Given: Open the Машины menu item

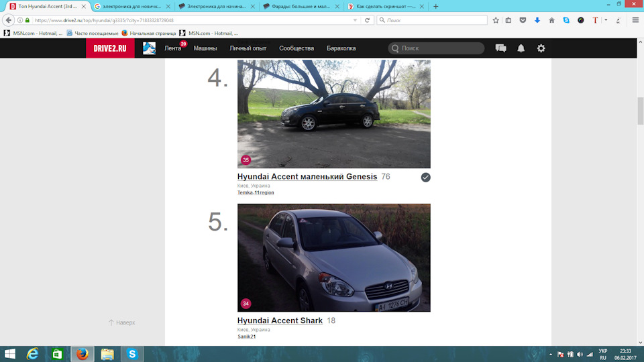Looking at the screenshot, I should click(x=205, y=48).
